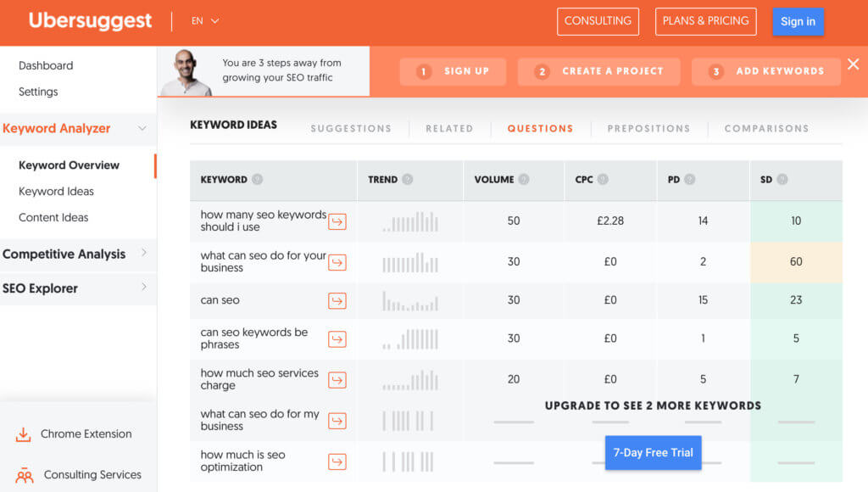This screenshot has width=868, height=492.
Task: Click the Keyword Ideas section heading
Action: pos(234,125)
